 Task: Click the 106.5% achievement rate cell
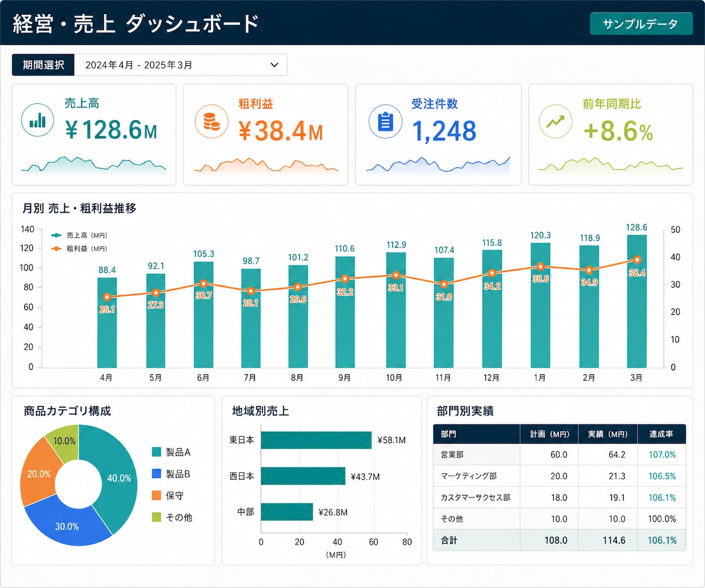click(662, 476)
